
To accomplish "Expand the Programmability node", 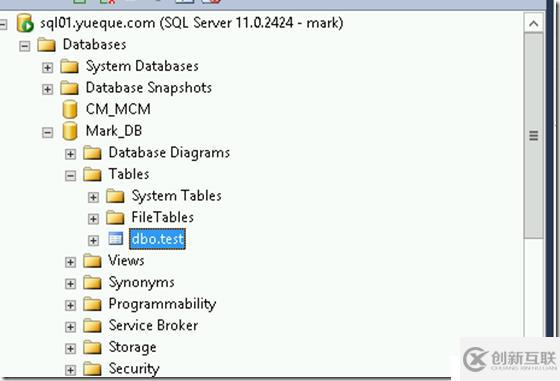I will coord(70,306).
